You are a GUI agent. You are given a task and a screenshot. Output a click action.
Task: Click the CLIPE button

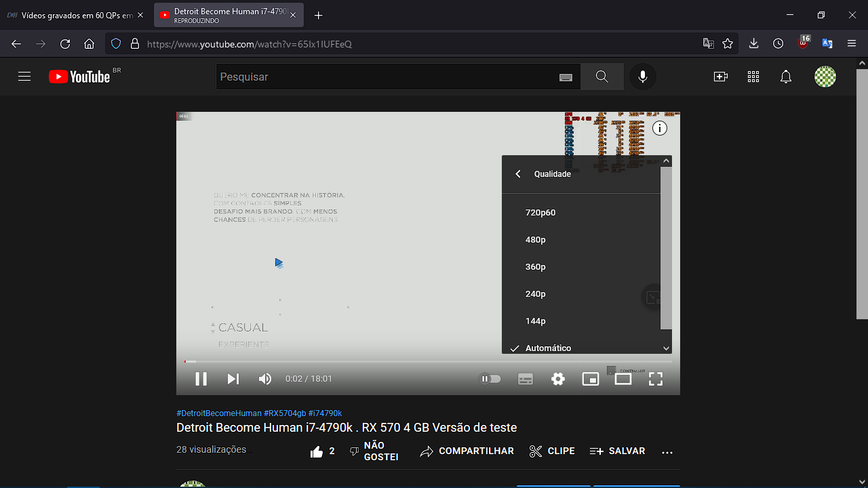(552, 451)
